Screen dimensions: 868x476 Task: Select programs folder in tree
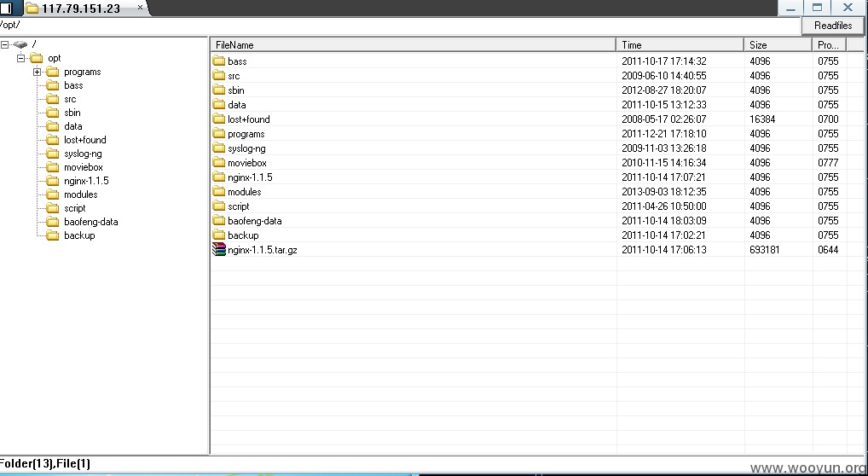click(83, 72)
